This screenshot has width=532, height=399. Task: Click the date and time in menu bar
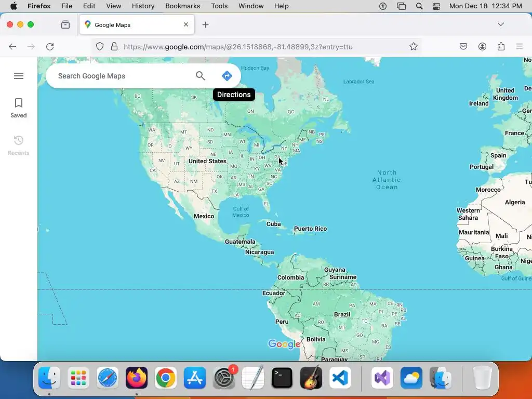click(x=486, y=6)
